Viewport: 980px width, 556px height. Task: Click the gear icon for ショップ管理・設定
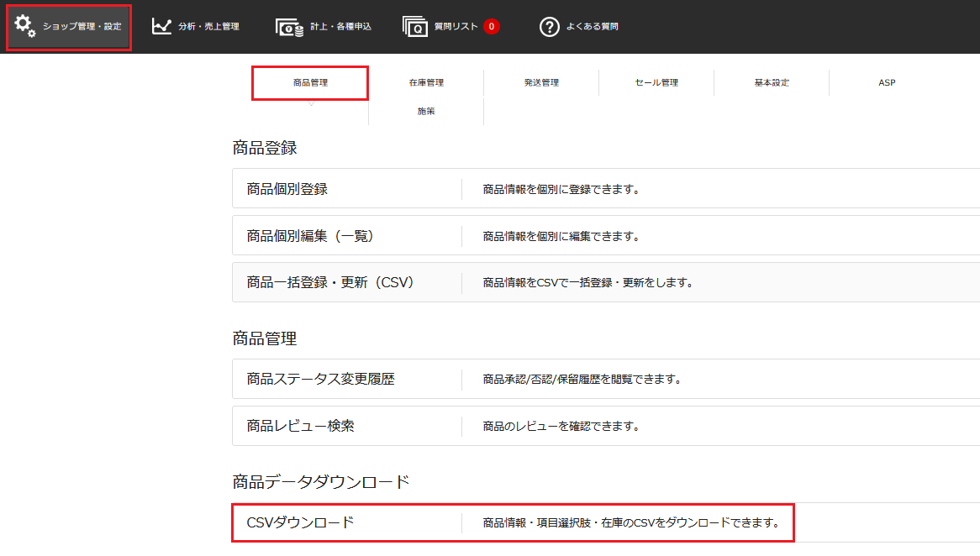25,26
